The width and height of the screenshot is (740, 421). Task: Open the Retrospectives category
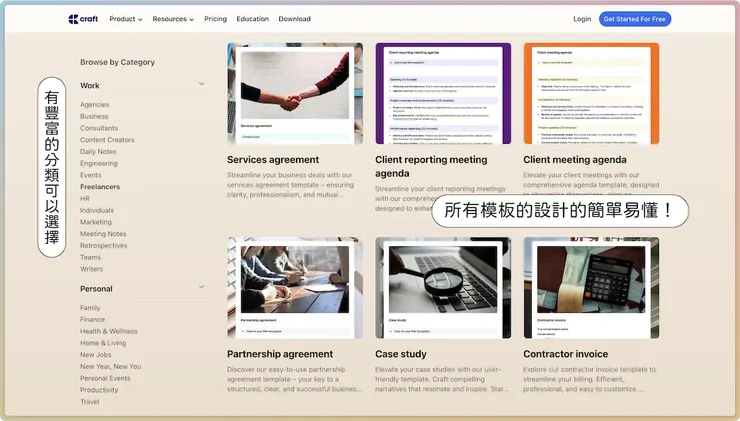103,245
